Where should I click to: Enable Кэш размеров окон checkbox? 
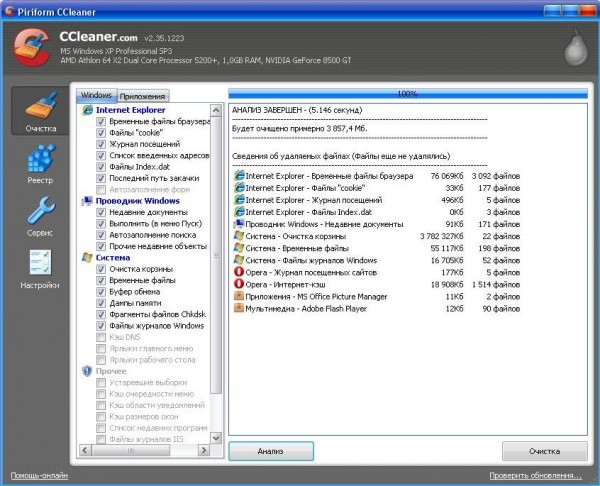point(101,417)
